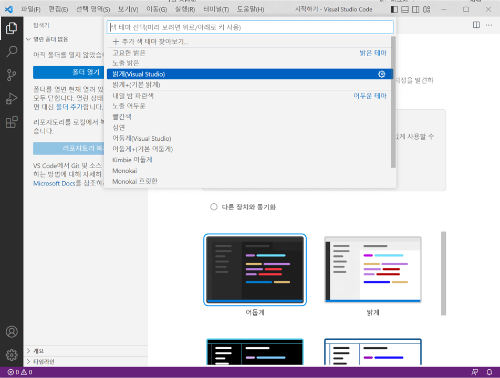Click the split editor icon
Viewport: 500px width, 378px height.
pos(477,25)
